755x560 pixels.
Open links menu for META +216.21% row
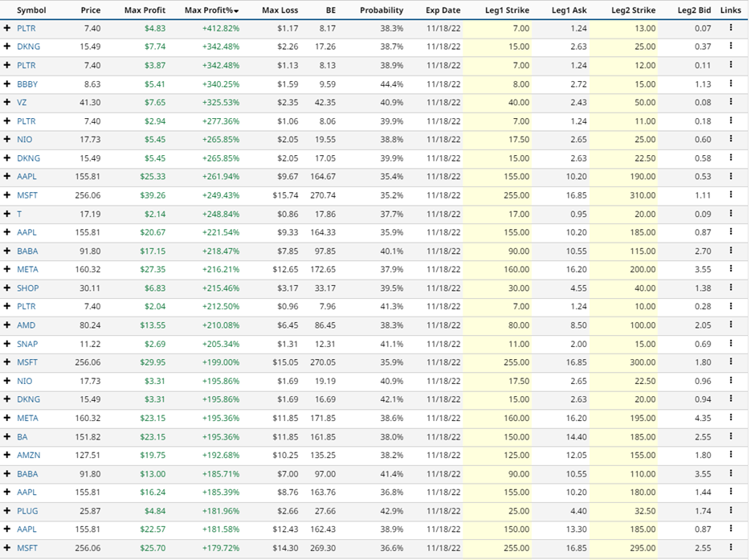pos(730,269)
